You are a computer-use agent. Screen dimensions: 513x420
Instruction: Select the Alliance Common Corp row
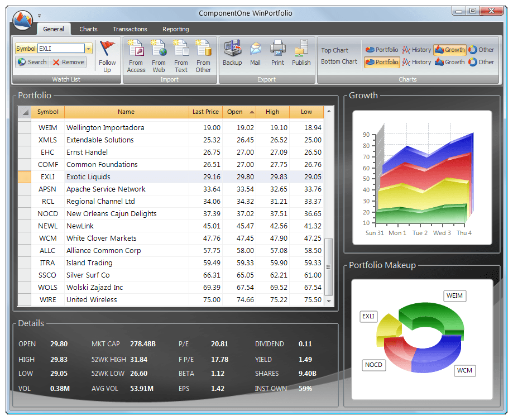(x=171, y=250)
